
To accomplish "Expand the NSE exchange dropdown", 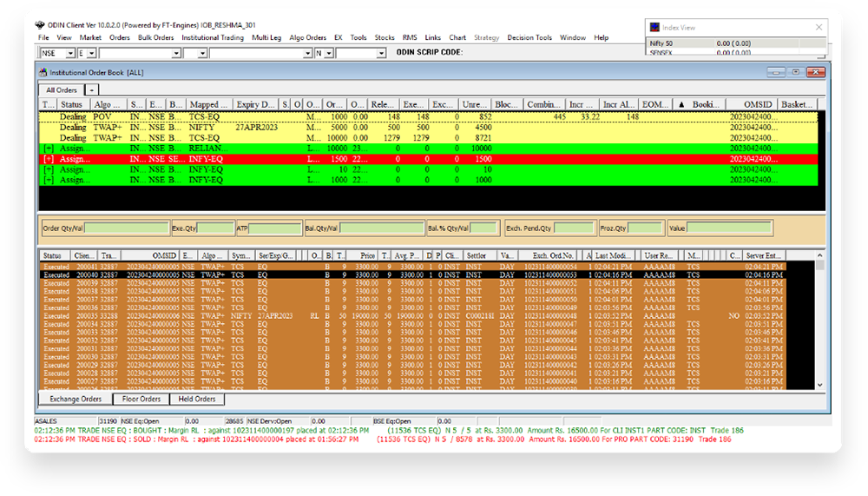I will point(70,53).
